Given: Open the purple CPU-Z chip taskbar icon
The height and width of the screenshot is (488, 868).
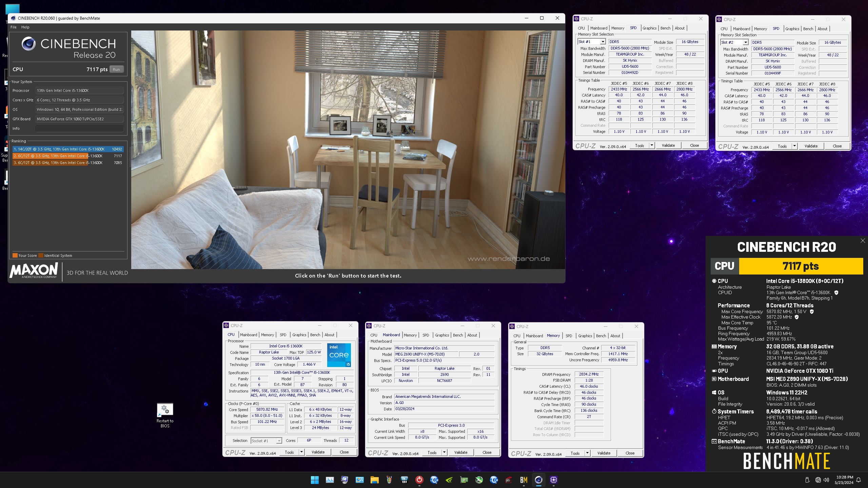Looking at the screenshot, I should click(553, 480).
